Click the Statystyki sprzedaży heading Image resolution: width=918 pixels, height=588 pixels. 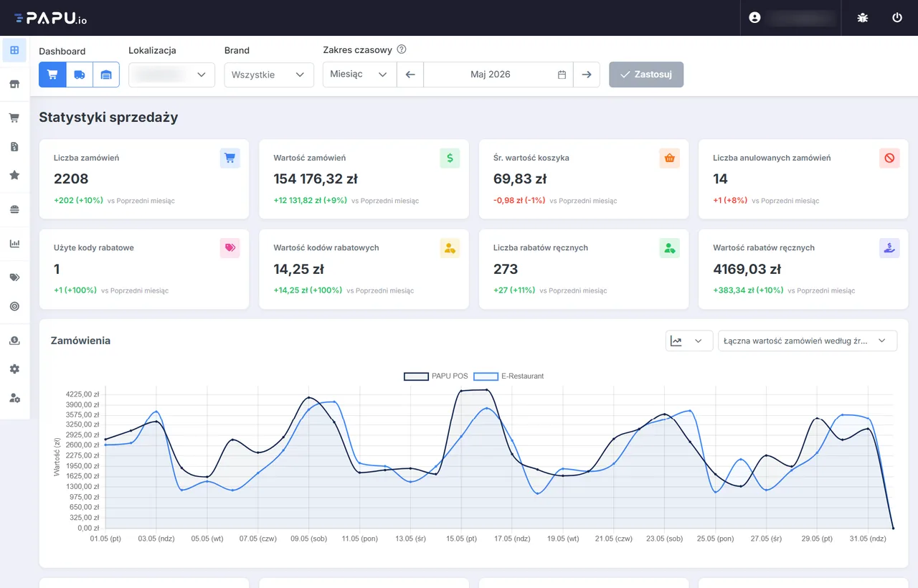tap(108, 118)
